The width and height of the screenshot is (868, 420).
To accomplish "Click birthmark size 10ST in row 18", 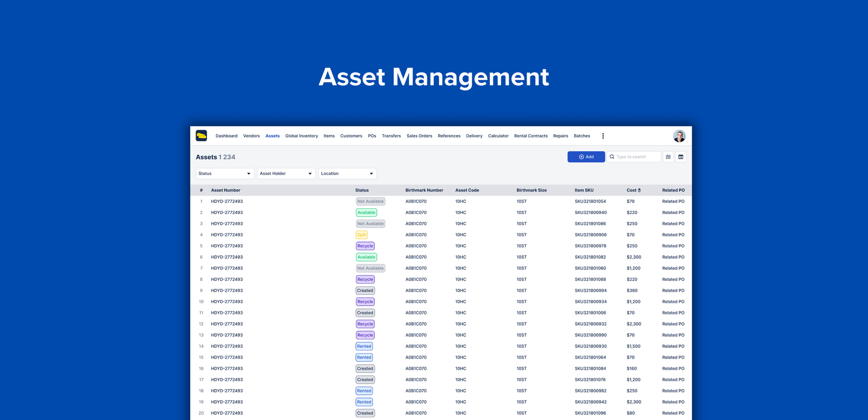I will coord(522,391).
